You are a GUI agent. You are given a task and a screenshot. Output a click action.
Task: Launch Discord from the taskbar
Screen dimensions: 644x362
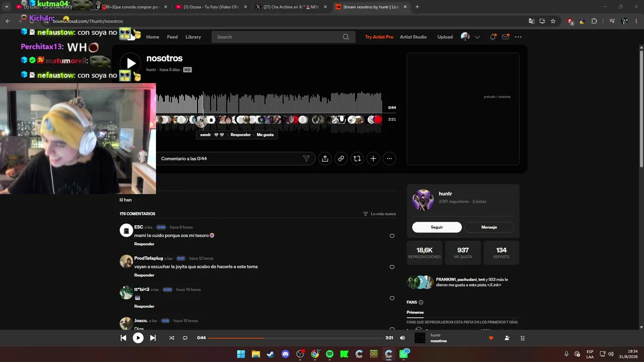(x=285, y=354)
